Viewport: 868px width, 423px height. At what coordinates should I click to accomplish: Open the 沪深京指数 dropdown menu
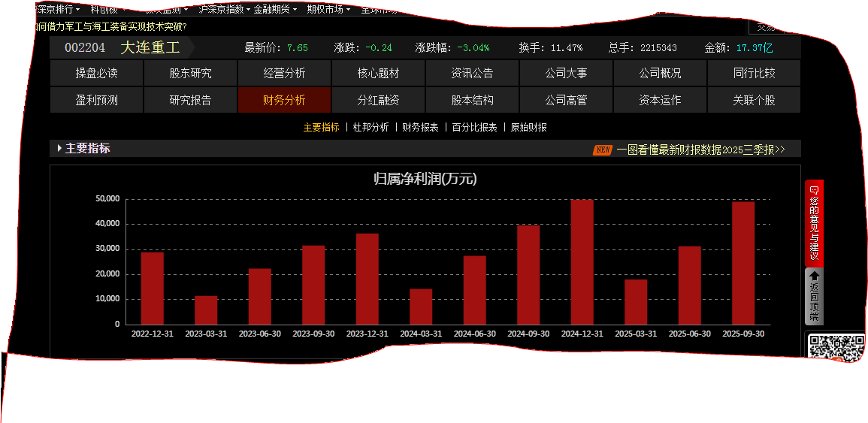(x=224, y=10)
